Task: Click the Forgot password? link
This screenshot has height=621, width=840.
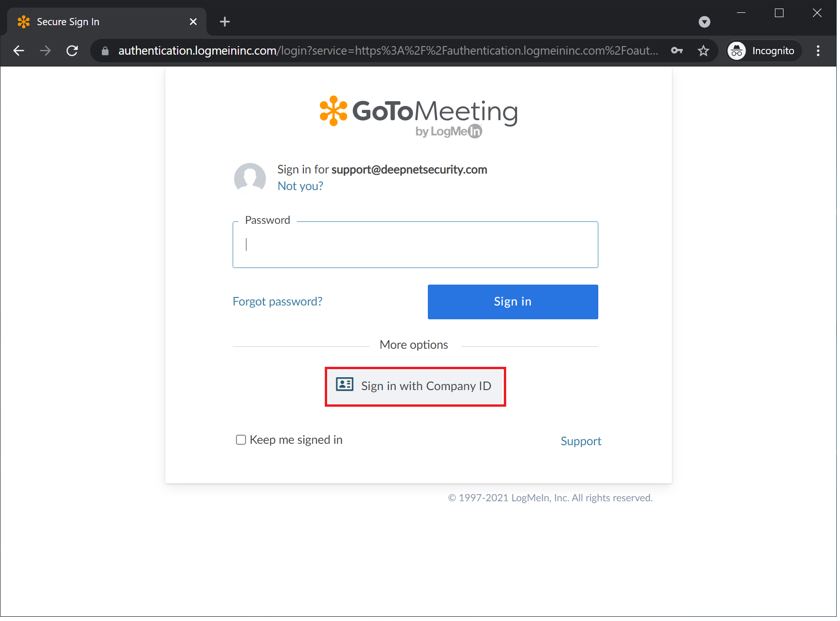Action: [277, 302]
